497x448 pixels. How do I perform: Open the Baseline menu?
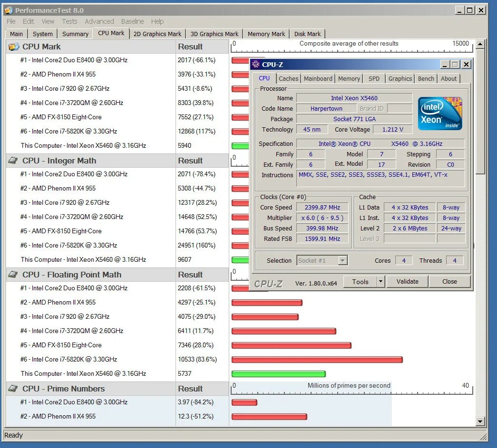tap(133, 21)
